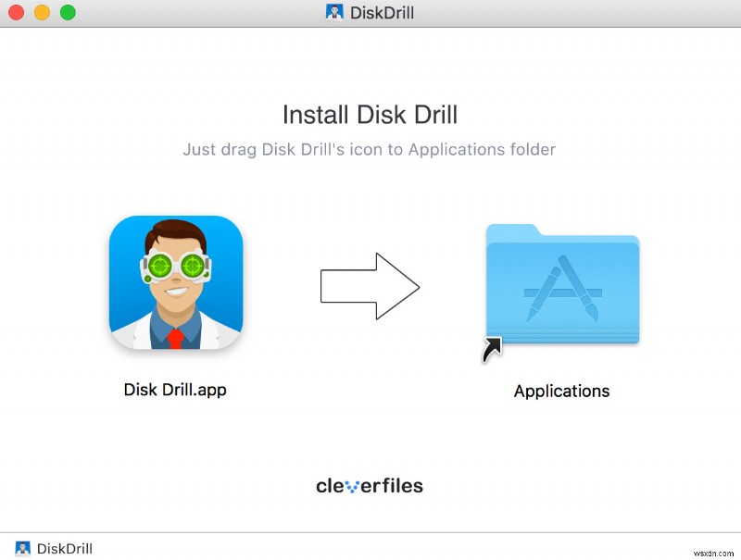Select the cleverfiles logo
Image resolution: width=741 pixels, height=560 pixels.
[370, 485]
